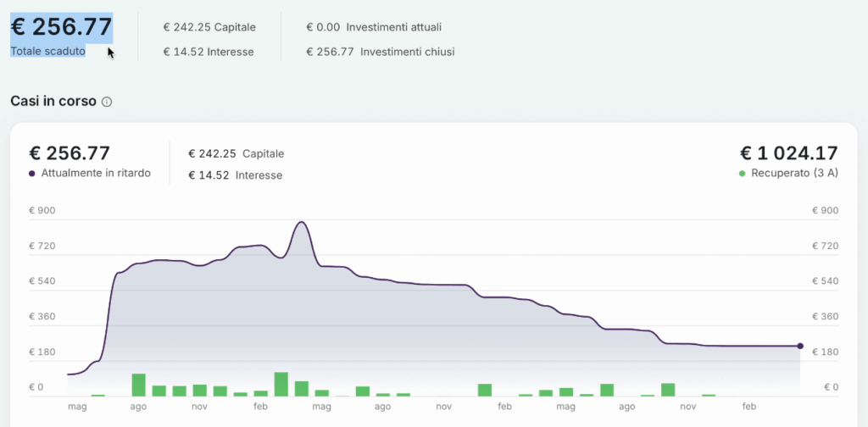Click the € 900 label on left axis
The image size is (868, 427).
[x=42, y=210]
